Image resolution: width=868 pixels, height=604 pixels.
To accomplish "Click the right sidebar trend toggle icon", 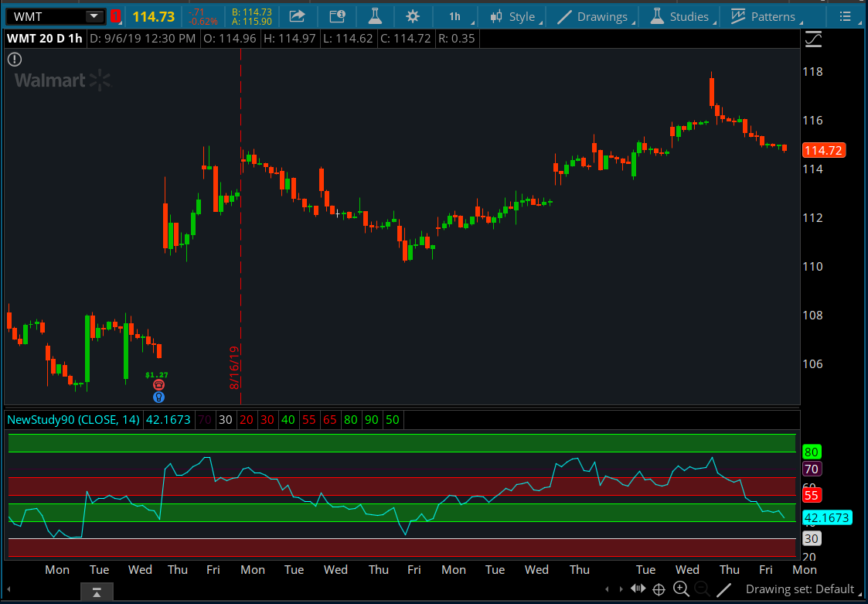I will click(x=813, y=39).
